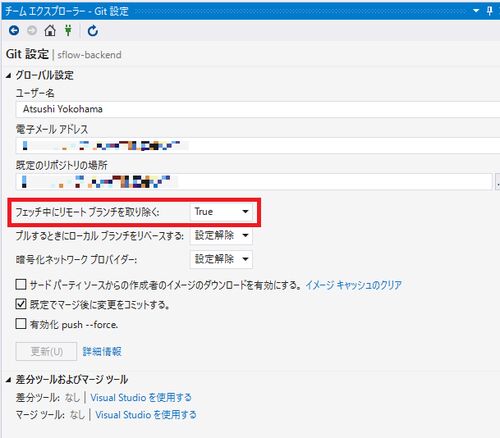Image resolution: width=500 pixels, height=438 pixels.
Task: Click the Back navigation arrow icon
Action: [x=14, y=31]
